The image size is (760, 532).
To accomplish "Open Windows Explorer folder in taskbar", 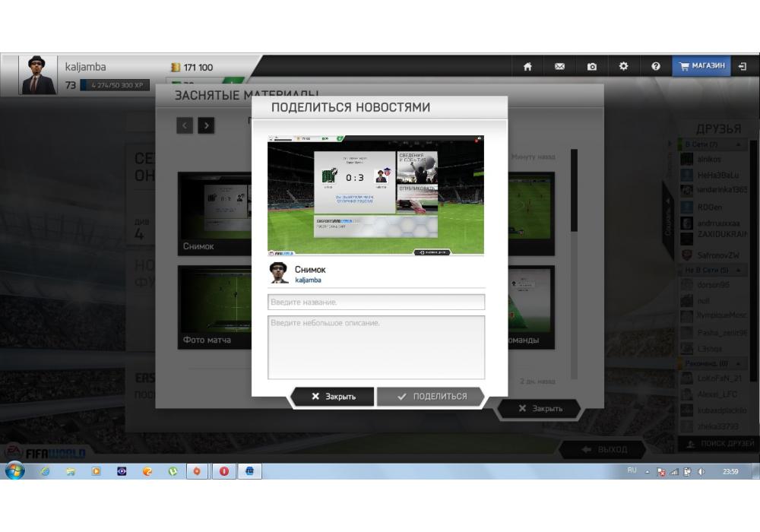I will tap(70, 471).
